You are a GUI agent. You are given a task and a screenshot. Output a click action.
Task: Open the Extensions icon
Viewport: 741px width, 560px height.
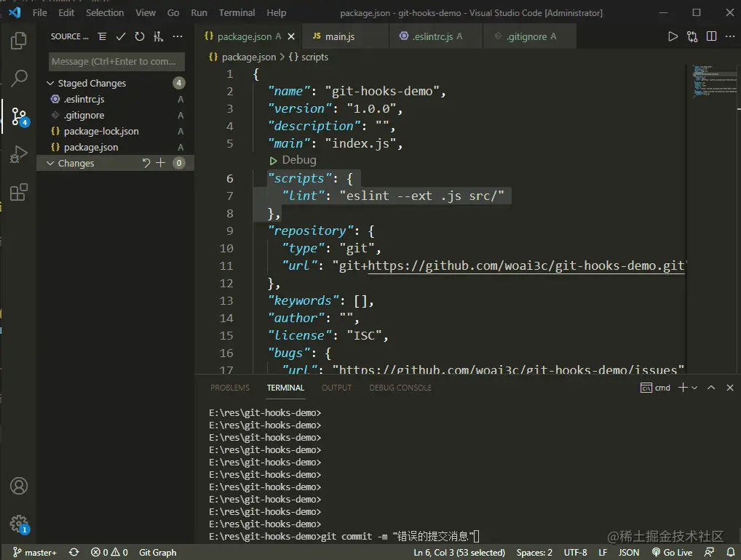point(18,192)
